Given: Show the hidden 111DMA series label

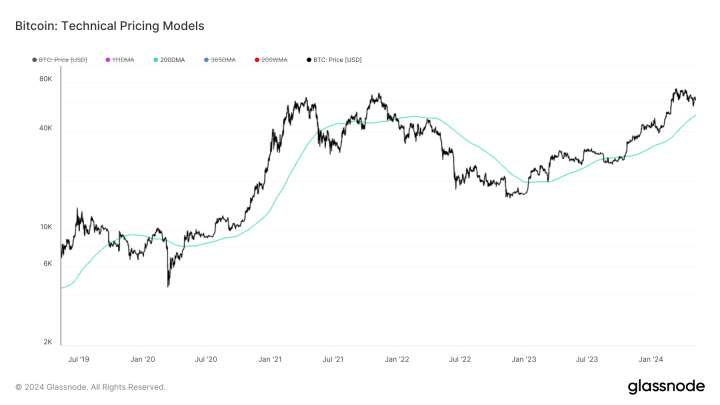Looking at the screenshot, I should pos(123,60).
